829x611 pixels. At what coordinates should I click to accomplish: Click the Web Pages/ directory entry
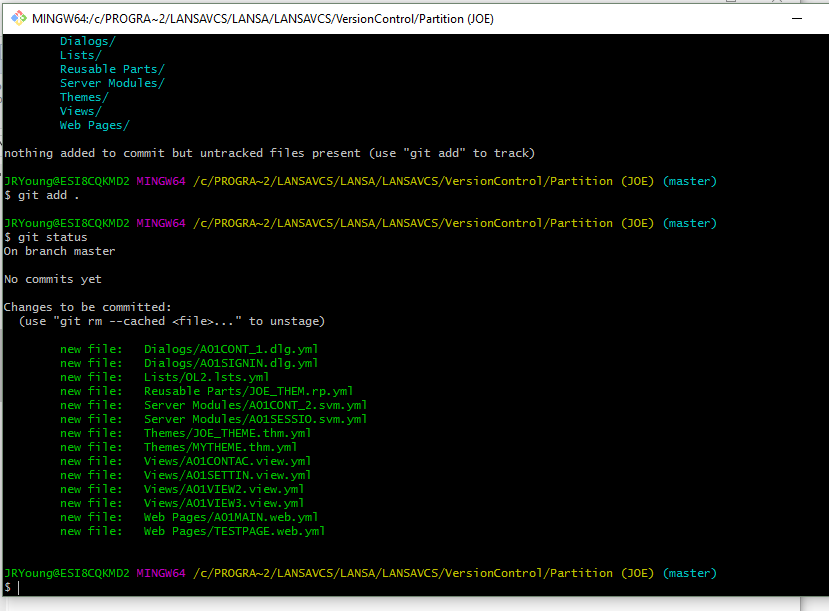(93, 125)
